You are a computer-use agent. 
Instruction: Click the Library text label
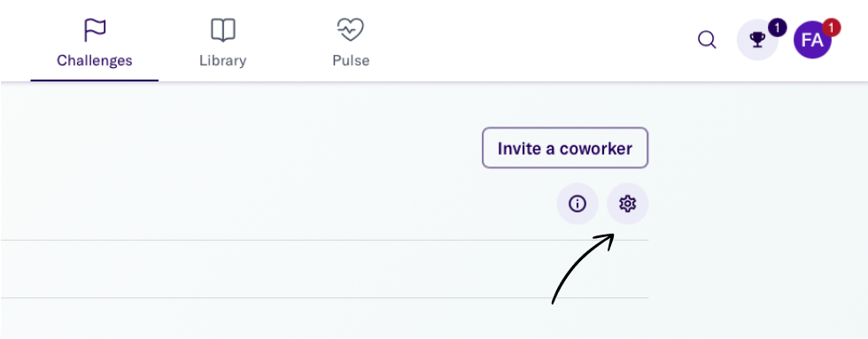[223, 60]
